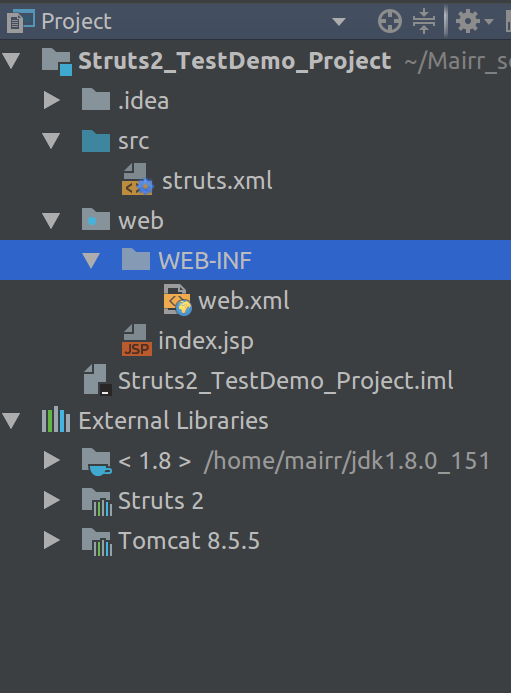Collapse External Libraries node

coord(11,420)
